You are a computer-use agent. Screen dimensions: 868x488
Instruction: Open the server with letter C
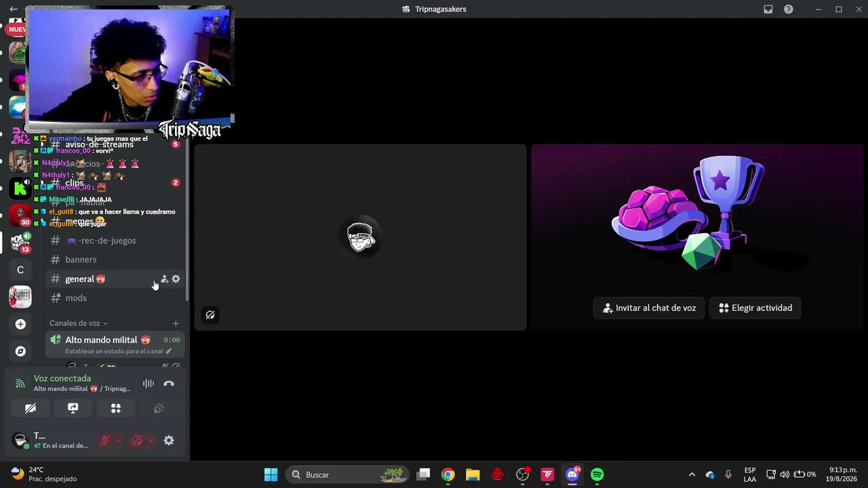20,270
